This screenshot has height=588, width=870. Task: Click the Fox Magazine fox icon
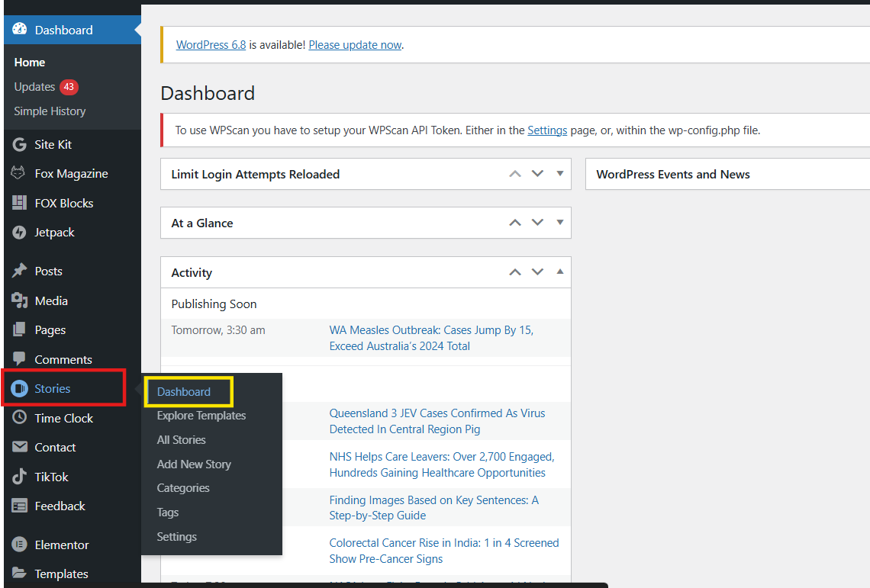pos(18,172)
